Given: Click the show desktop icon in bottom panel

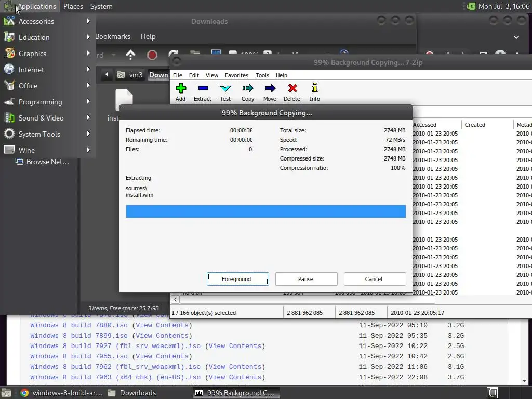Looking at the screenshot, I should [x=6, y=393].
